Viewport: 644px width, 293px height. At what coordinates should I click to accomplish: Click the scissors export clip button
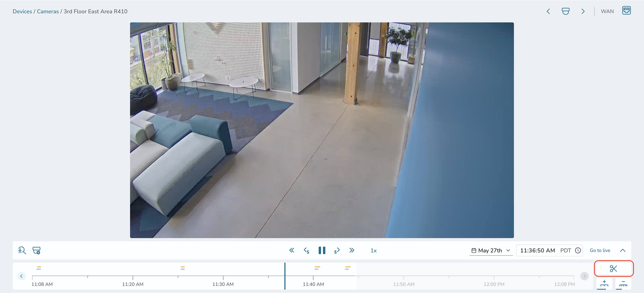(613, 268)
